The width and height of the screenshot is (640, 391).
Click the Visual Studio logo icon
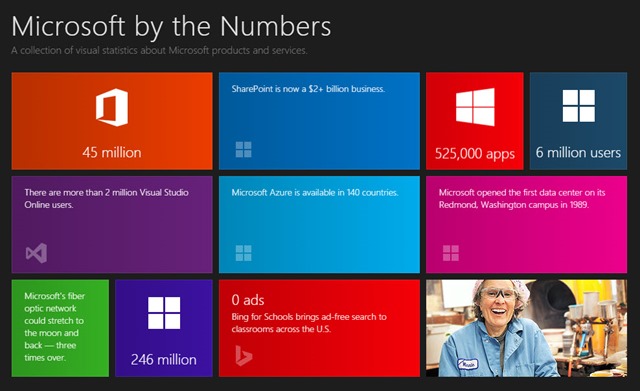point(36,253)
